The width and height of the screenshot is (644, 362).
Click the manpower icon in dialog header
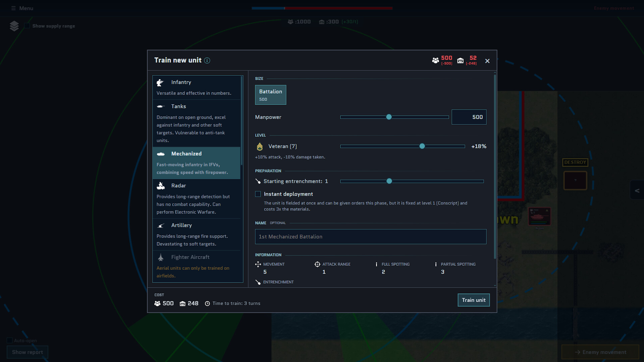[435, 60]
